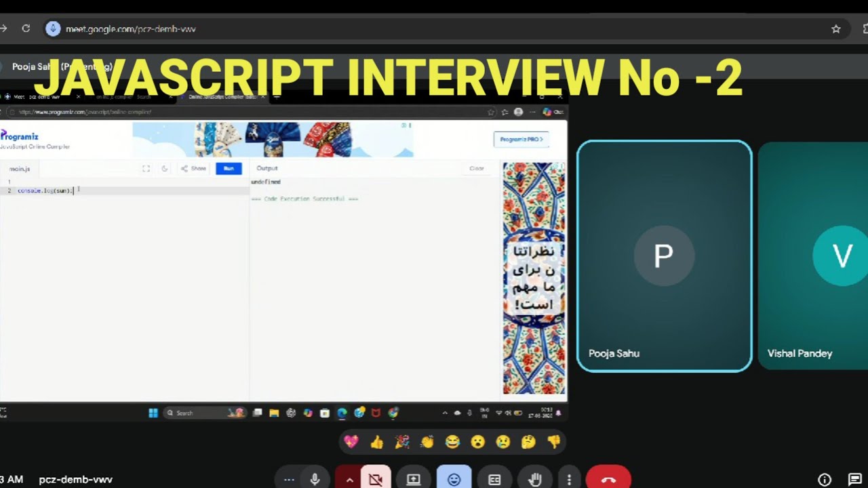This screenshot has height=488, width=868.
Task: Send the clapping hands reaction
Action: 427,442
